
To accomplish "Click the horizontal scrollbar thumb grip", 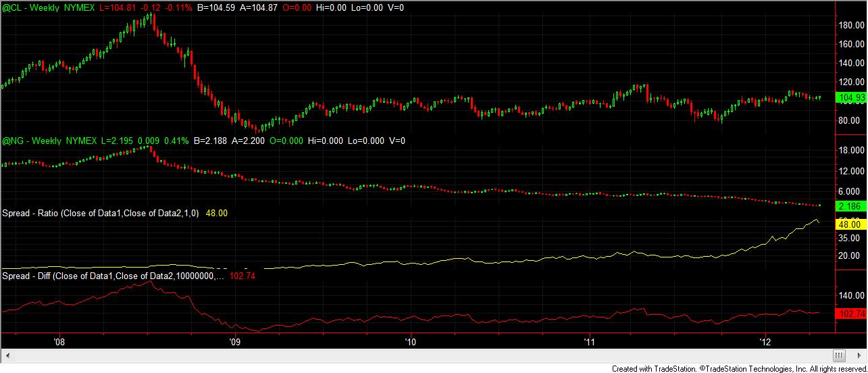I will (x=839, y=355).
